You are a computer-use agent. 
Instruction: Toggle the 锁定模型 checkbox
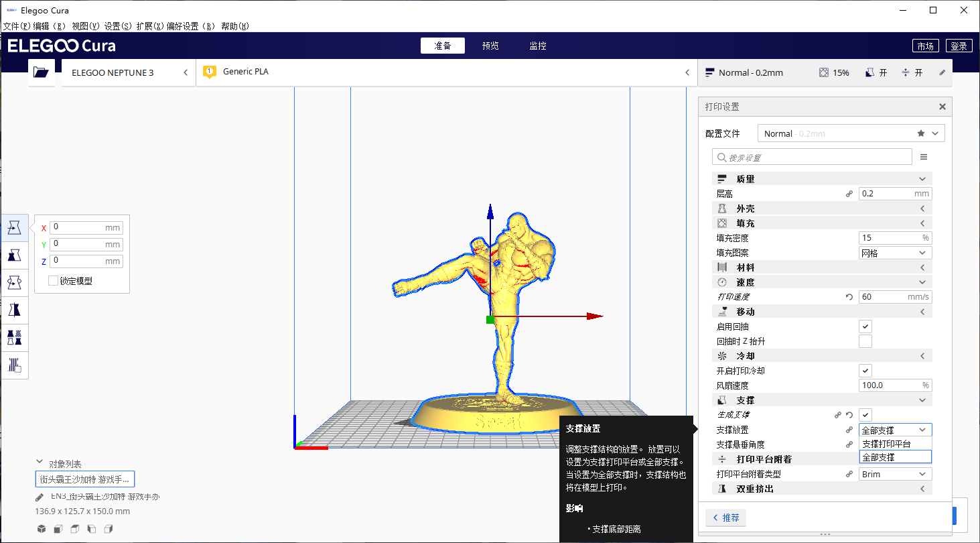[54, 281]
